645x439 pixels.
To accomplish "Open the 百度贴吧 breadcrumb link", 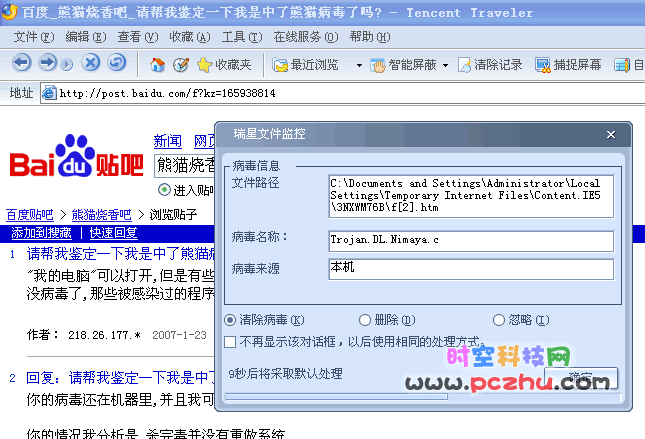I will 30,215.
